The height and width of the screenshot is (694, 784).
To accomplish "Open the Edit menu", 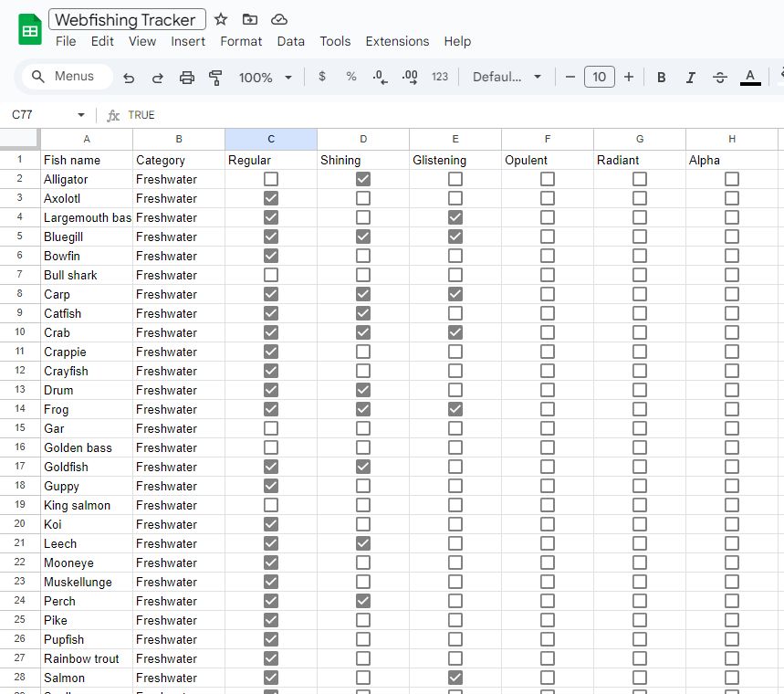I will point(102,41).
